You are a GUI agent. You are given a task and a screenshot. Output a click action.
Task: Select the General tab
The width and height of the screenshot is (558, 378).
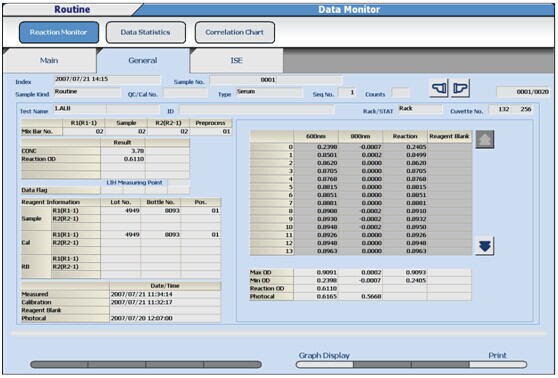coord(143,61)
